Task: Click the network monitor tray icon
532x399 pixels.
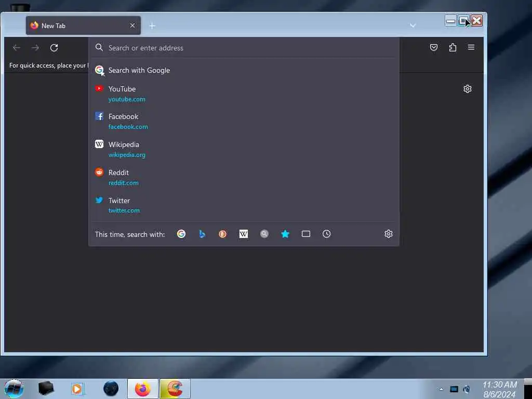Action: [x=454, y=389]
